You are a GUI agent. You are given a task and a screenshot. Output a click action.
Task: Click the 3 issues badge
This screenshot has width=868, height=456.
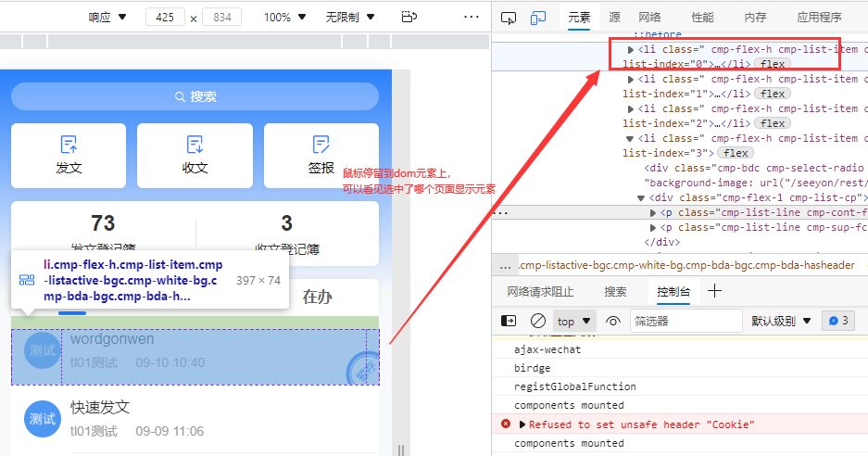(838, 321)
